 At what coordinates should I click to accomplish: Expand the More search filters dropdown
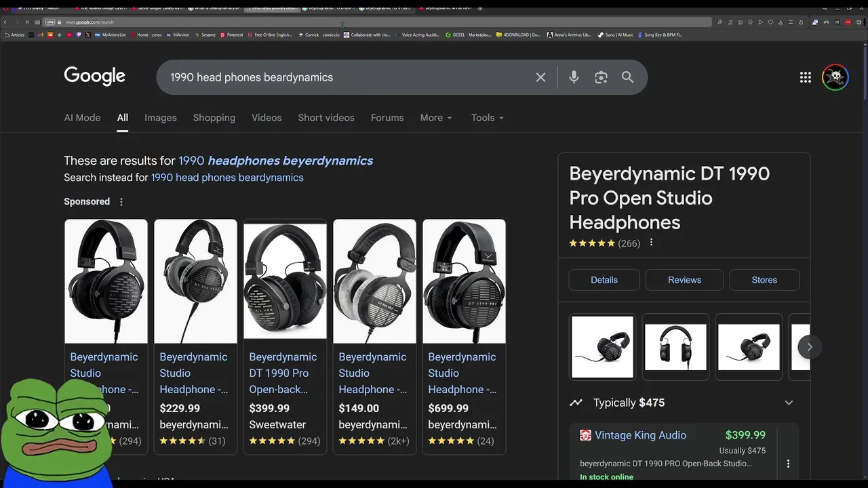click(x=436, y=118)
